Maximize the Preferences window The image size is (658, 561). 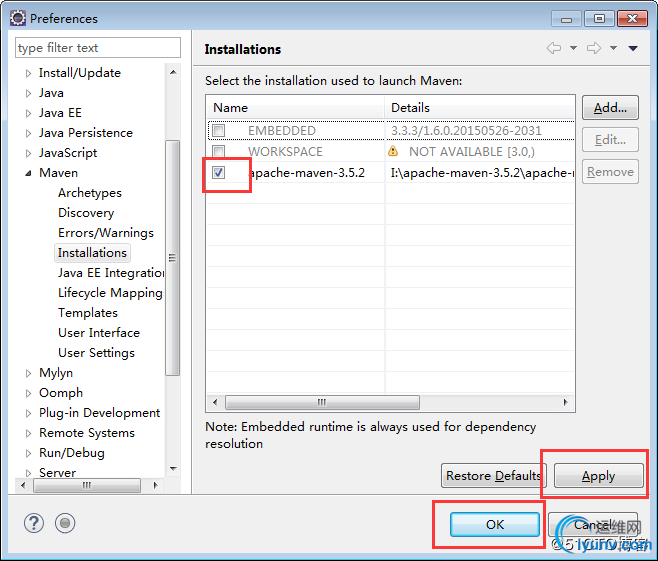click(x=600, y=18)
